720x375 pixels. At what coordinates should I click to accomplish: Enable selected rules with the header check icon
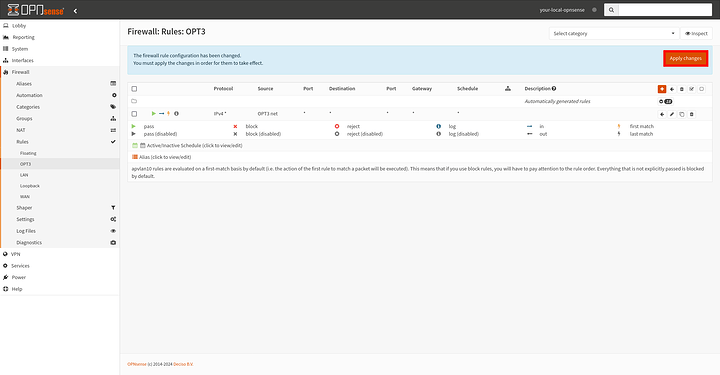pyautogui.click(x=692, y=89)
